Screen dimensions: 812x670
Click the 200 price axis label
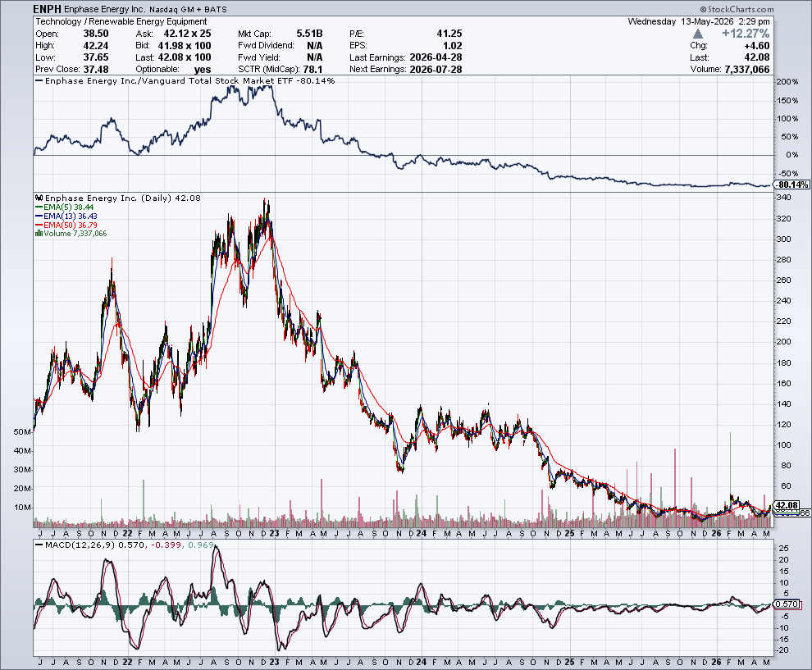pyautogui.click(x=784, y=342)
